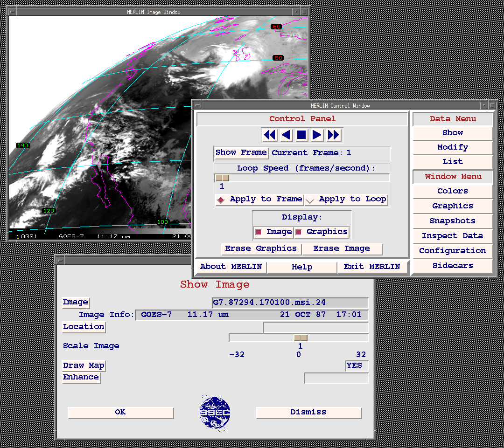Image resolution: width=504 pixels, height=448 pixels.
Task: Minimize the MERLIN Image Window
Action: 296,12
